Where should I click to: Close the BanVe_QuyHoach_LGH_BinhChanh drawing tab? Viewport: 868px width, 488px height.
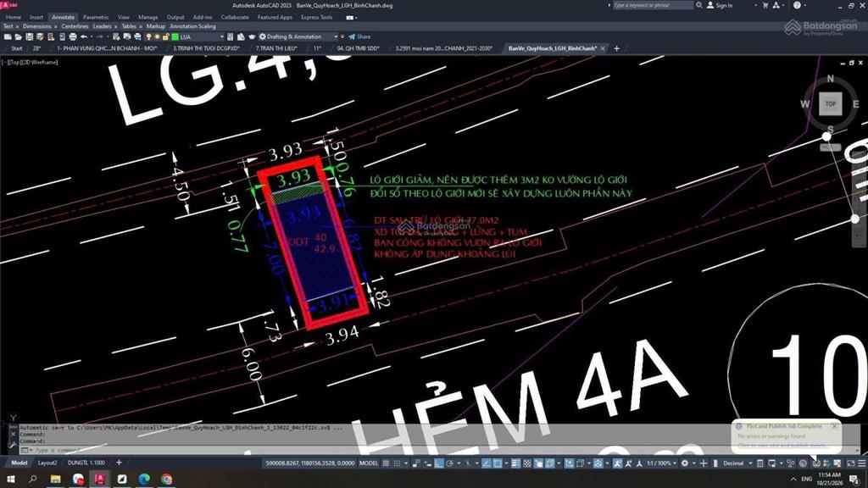(603, 48)
